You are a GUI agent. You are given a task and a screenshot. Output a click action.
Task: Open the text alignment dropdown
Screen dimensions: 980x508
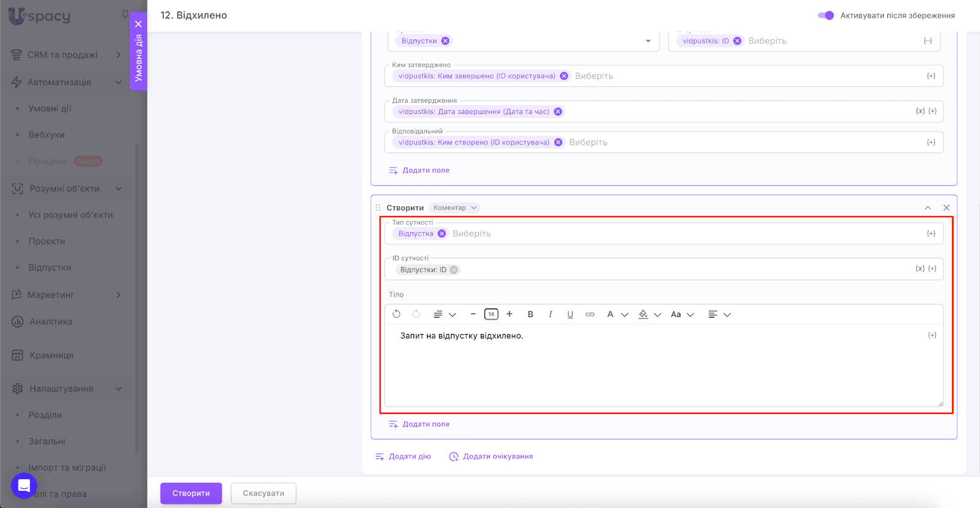pos(719,314)
